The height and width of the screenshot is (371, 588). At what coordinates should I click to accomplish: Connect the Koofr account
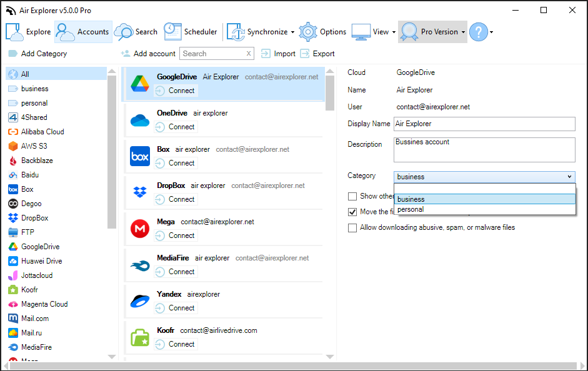pos(176,344)
